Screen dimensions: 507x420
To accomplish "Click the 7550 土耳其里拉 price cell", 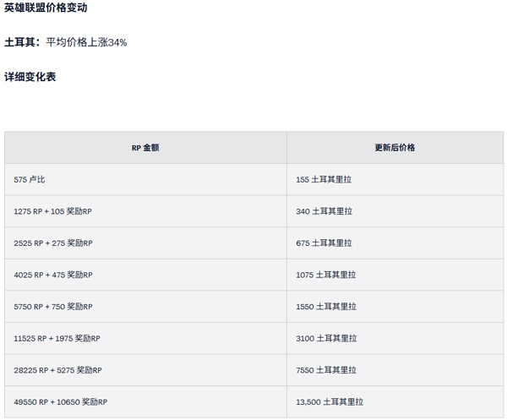I will (x=326, y=370).
